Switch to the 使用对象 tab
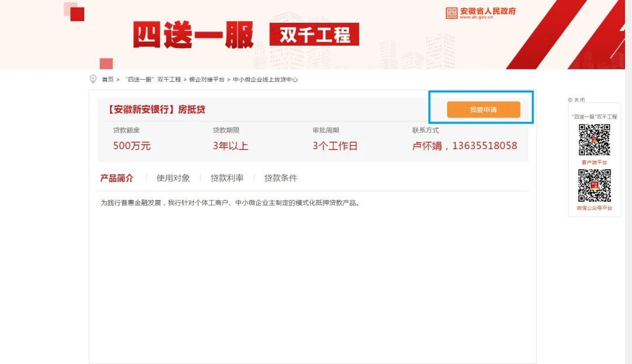 tap(173, 178)
